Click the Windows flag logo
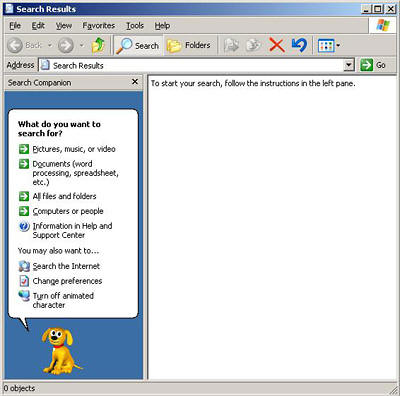Image resolution: width=400 pixels, height=396 pixels. (x=383, y=25)
